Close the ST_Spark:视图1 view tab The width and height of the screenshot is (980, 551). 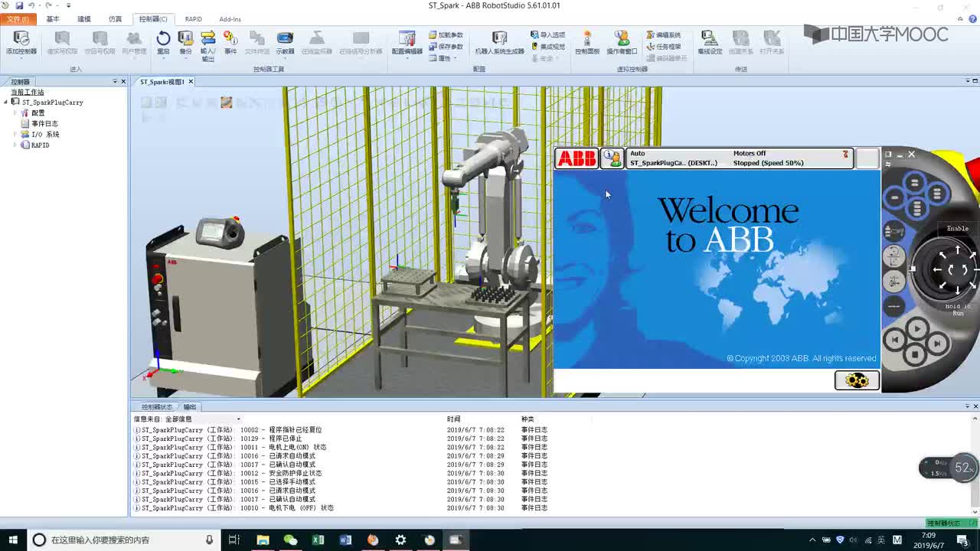[x=191, y=82]
